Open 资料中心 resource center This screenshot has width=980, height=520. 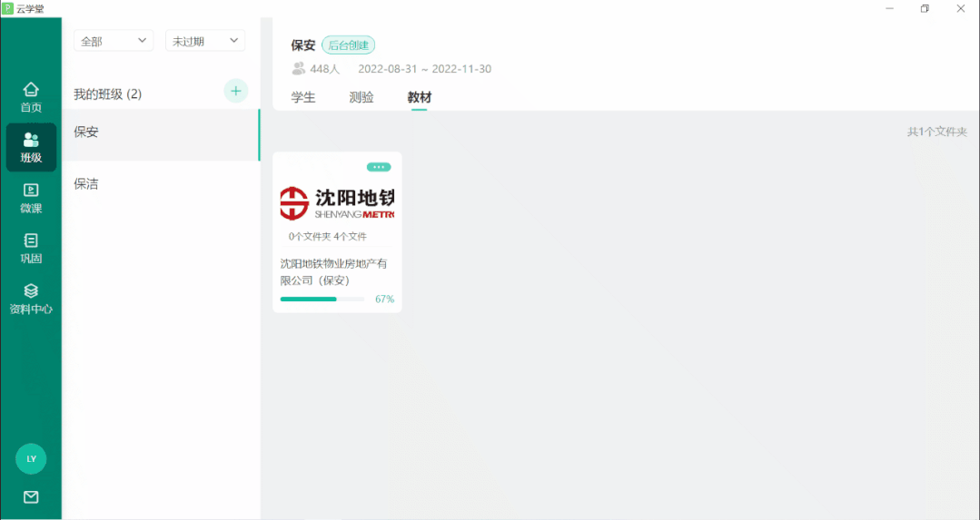tap(31, 299)
